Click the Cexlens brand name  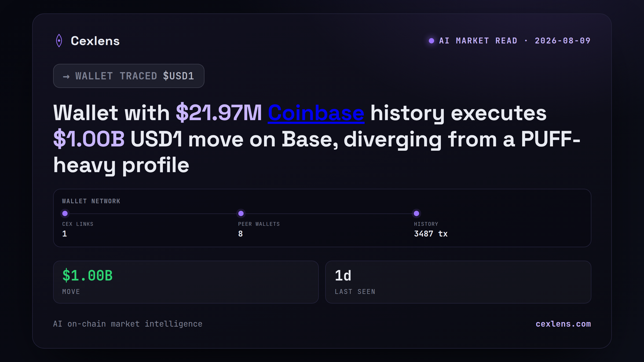tap(95, 41)
